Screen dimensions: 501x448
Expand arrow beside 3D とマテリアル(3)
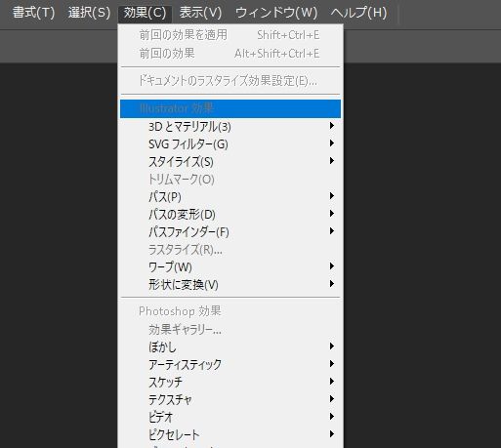click(x=332, y=125)
